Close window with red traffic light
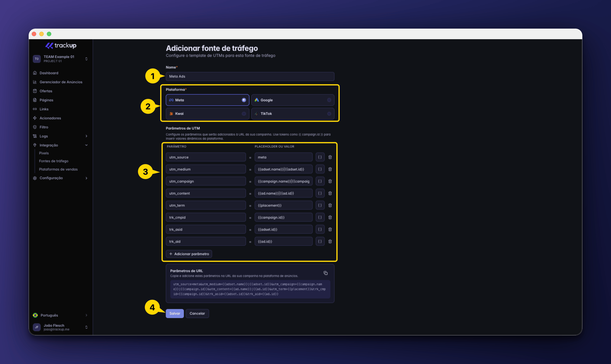The image size is (611, 364). point(34,34)
